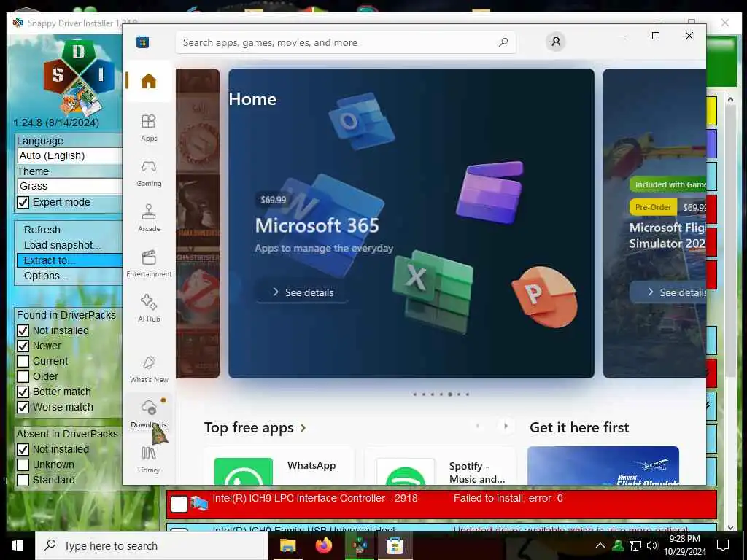The image size is (747, 560).
Task: Select the Intel ICH9 LPC driver checkbox
Action: click(x=179, y=505)
